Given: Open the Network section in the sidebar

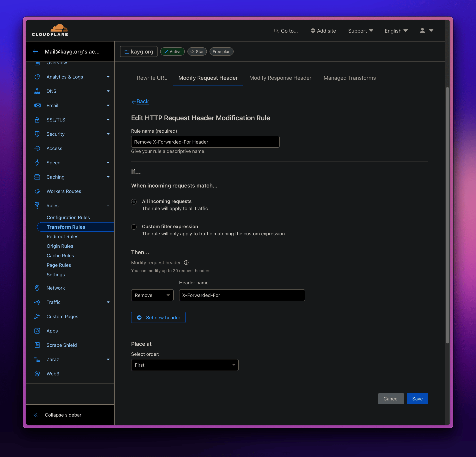Looking at the screenshot, I should point(56,288).
